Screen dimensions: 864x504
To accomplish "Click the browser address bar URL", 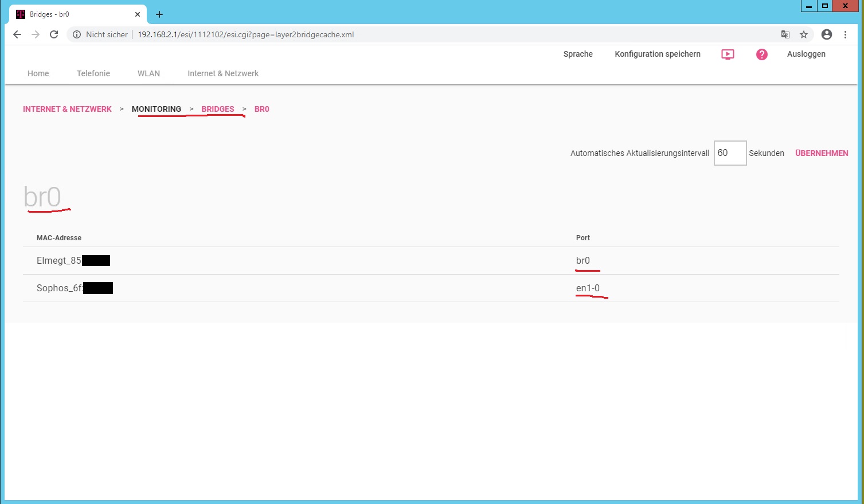I will [x=245, y=34].
